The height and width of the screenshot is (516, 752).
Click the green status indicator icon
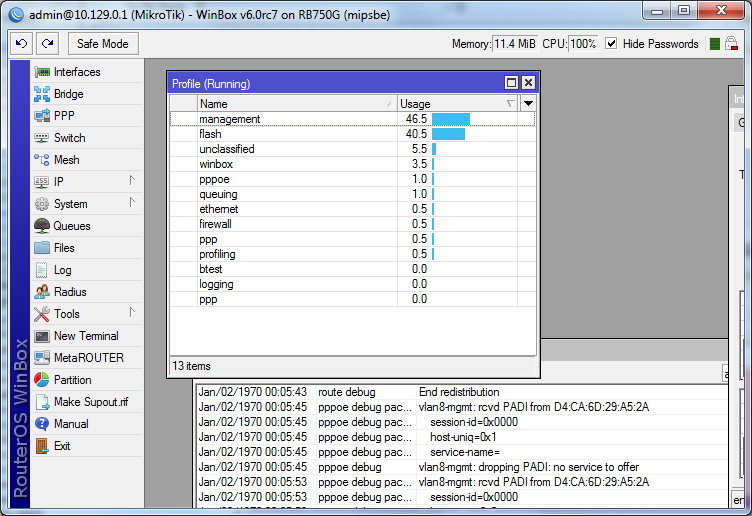pyautogui.click(x=715, y=44)
